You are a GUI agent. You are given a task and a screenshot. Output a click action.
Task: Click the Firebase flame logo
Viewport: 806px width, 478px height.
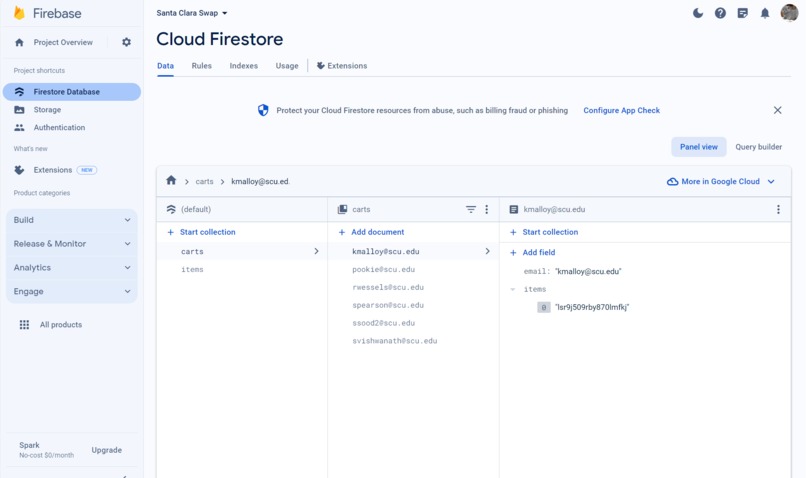19,13
